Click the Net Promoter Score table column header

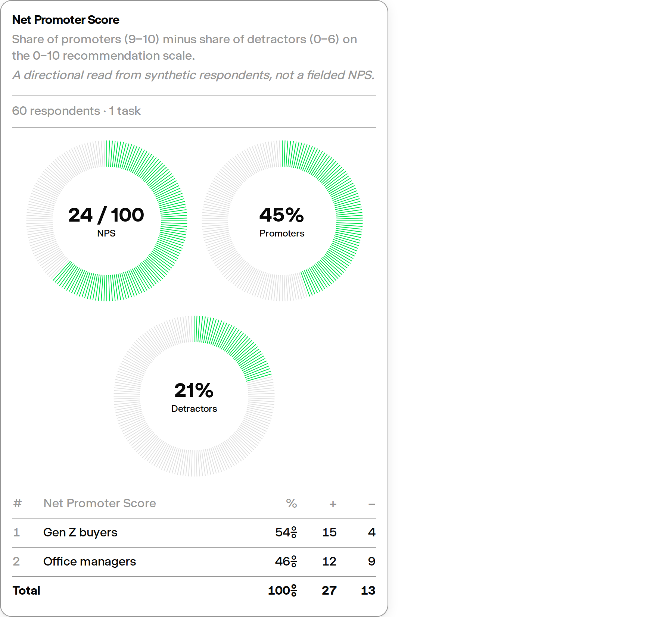click(100, 503)
